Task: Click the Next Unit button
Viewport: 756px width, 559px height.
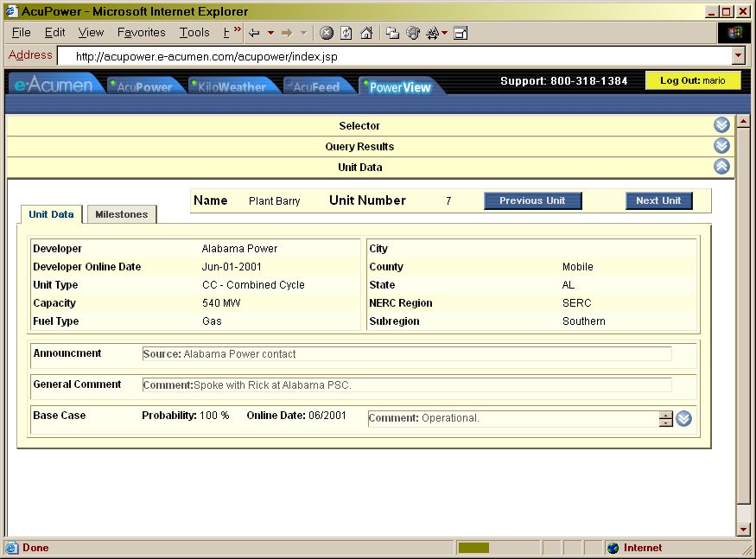Action: pyautogui.click(x=658, y=200)
